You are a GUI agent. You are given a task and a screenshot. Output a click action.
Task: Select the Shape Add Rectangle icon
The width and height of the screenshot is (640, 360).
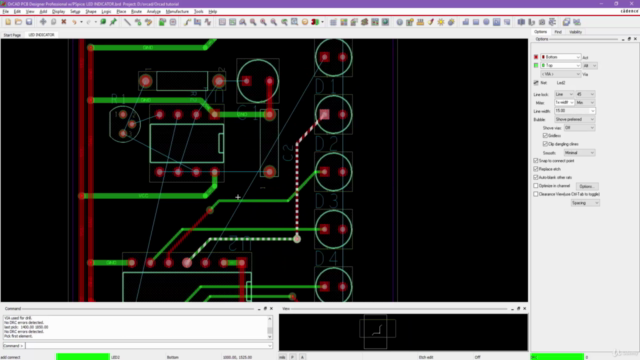[x=476, y=22]
